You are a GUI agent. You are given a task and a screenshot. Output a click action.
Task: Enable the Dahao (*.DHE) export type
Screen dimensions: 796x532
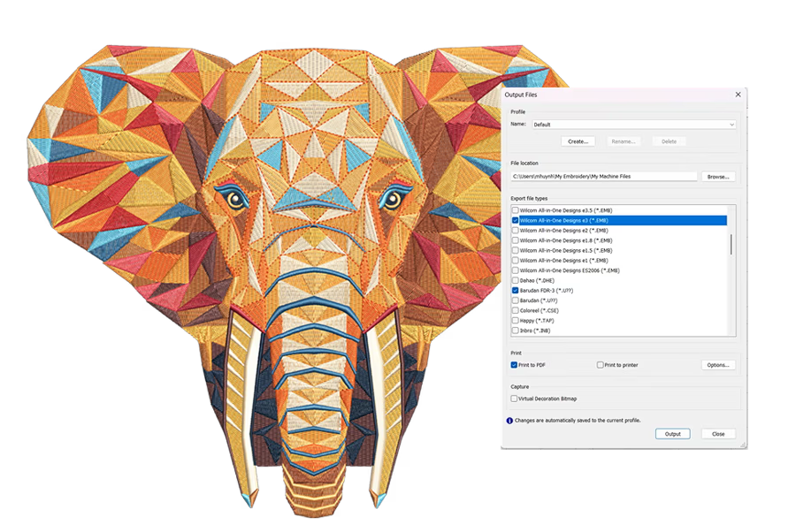click(x=516, y=280)
